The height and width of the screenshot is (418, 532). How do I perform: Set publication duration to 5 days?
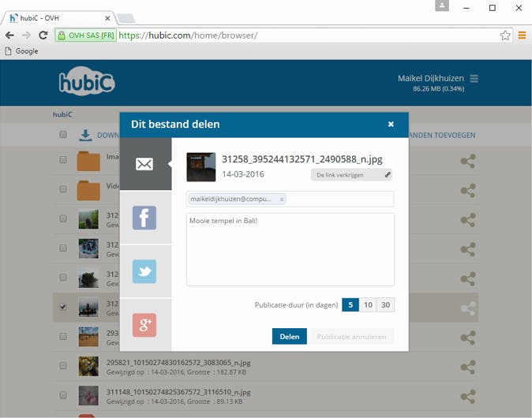point(350,304)
